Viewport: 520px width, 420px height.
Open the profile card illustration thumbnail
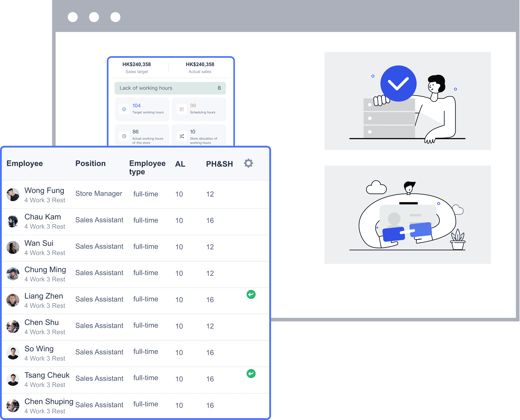(x=407, y=214)
